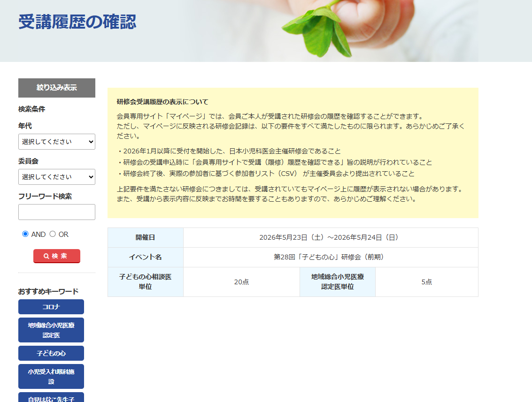Click the 開催日 header cell
The image size is (532, 402).
pos(146,238)
